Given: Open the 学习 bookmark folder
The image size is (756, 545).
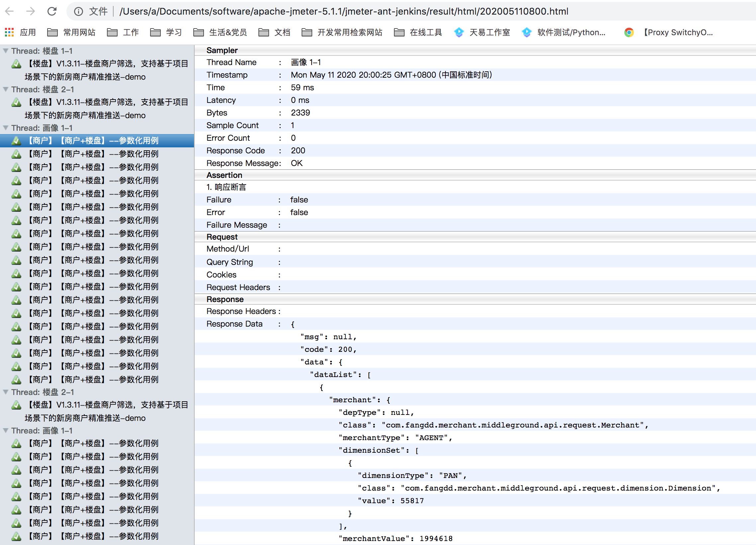Looking at the screenshot, I should point(166,32).
